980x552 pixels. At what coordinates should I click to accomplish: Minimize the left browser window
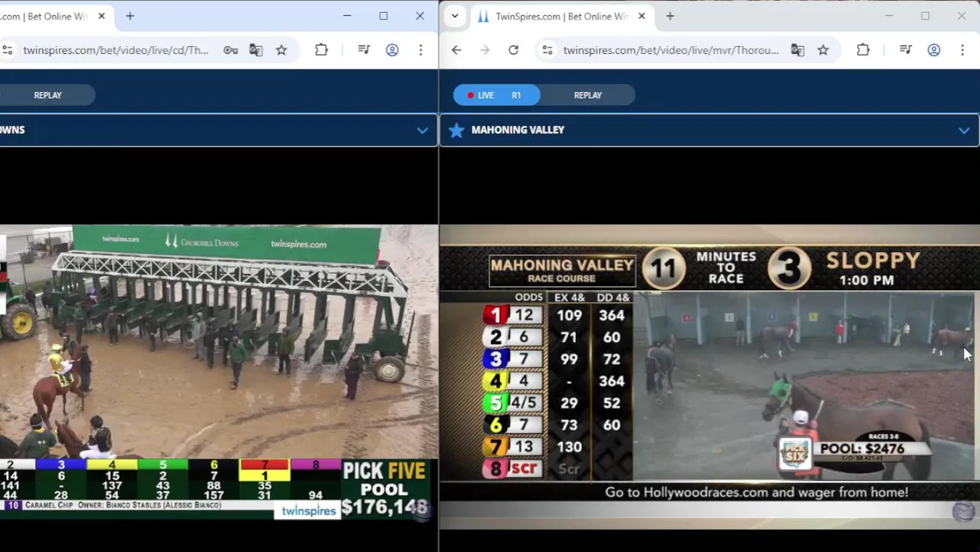[347, 16]
